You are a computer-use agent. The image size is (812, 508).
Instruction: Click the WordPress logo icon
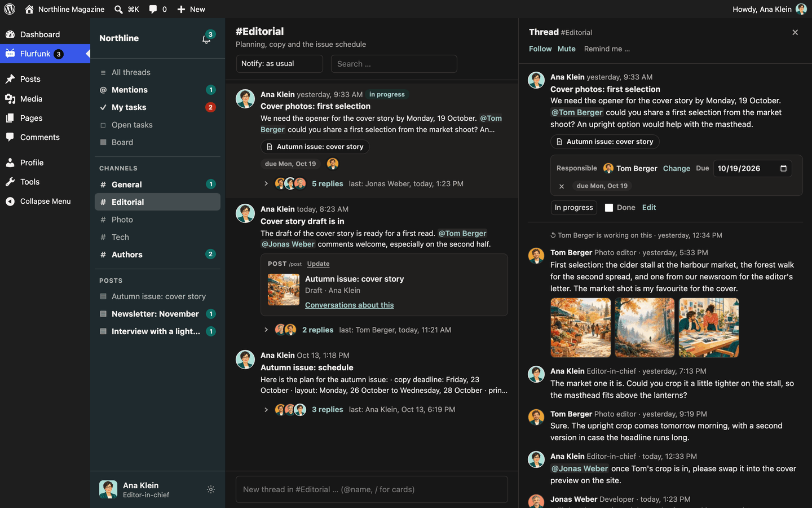tap(10, 9)
